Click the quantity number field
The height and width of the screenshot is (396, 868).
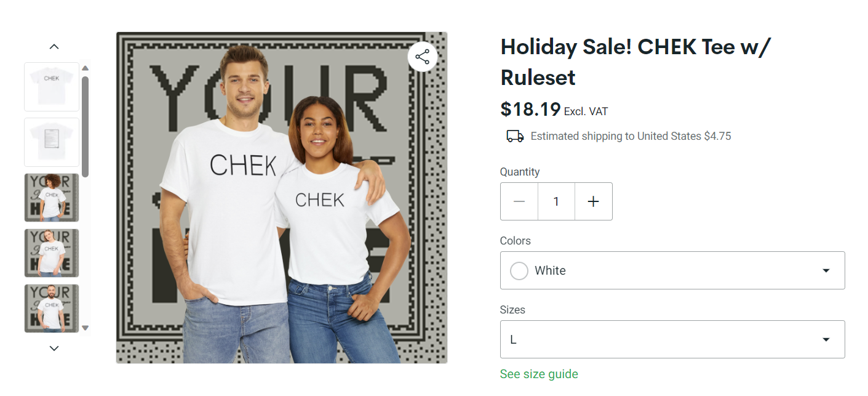tap(556, 201)
